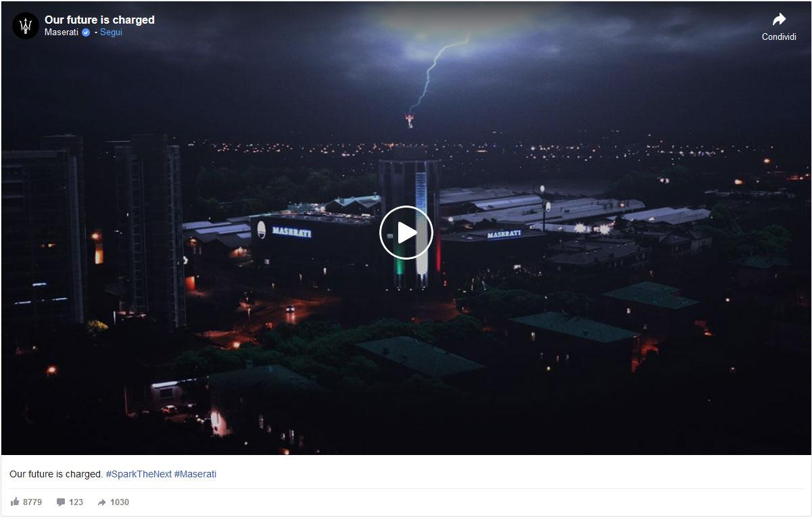Open the #Maserati hashtag link
The width and height of the screenshot is (812, 524).
click(195, 474)
